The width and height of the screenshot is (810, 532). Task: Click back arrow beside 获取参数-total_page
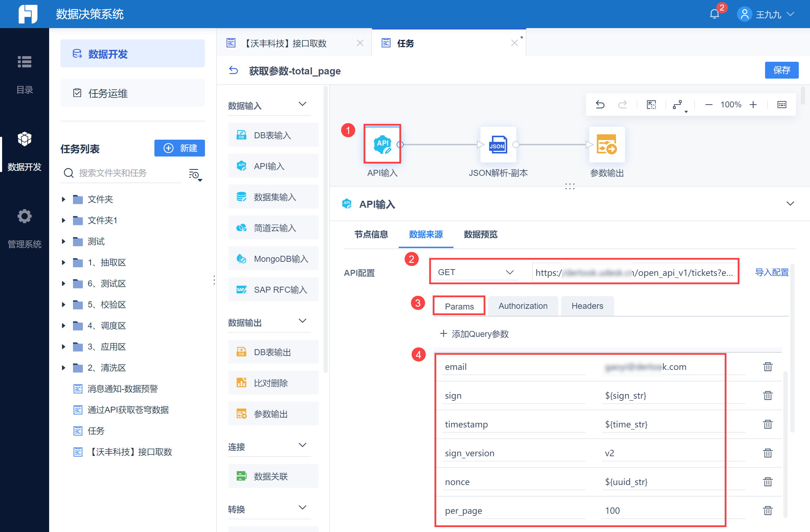(233, 71)
